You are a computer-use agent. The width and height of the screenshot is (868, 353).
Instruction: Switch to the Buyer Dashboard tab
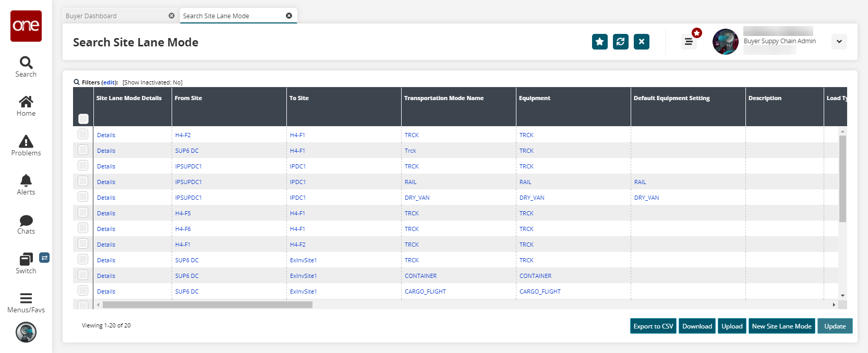(x=92, y=16)
